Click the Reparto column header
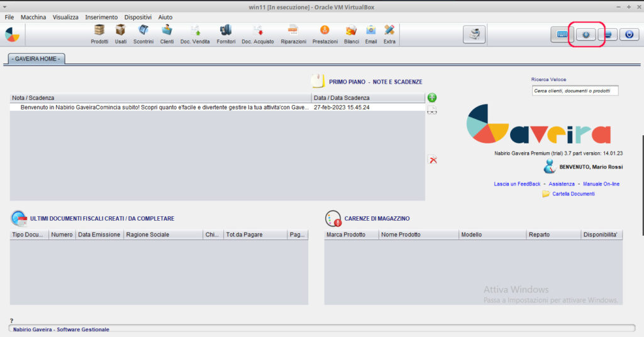Image resolution: width=644 pixels, height=337 pixels. pos(553,235)
